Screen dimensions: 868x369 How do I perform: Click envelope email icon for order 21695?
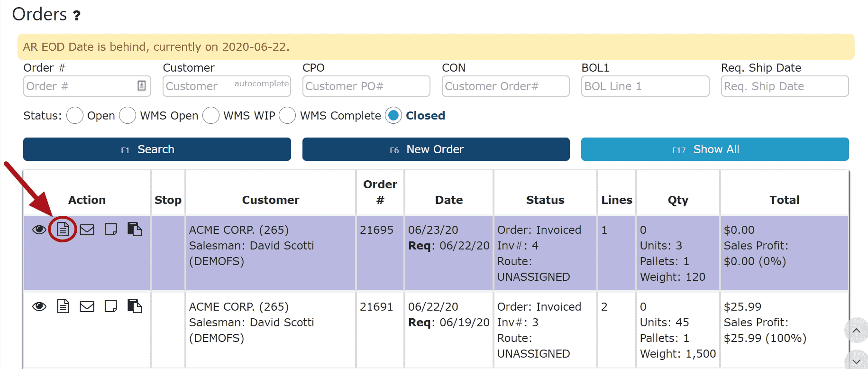(x=87, y=230)
